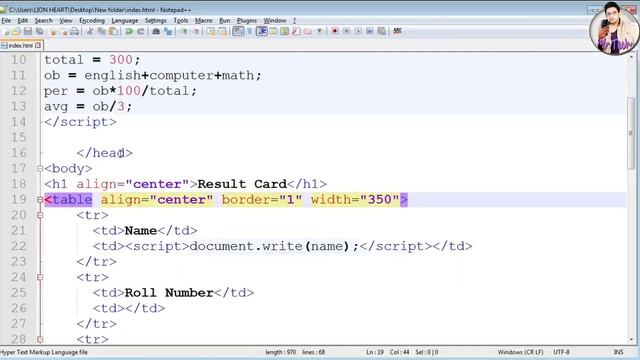The image size is (640, 360).
Task: Select the index.html document tab
Action: pyautogui.click(x=21, y=45)
